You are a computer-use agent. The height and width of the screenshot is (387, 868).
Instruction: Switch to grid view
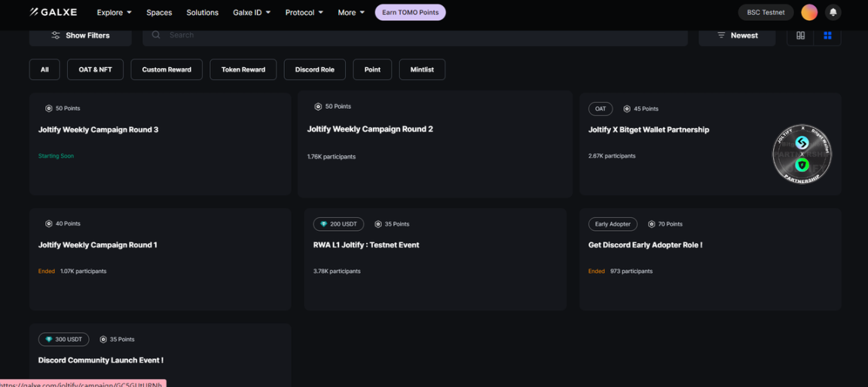click(827, 35)
